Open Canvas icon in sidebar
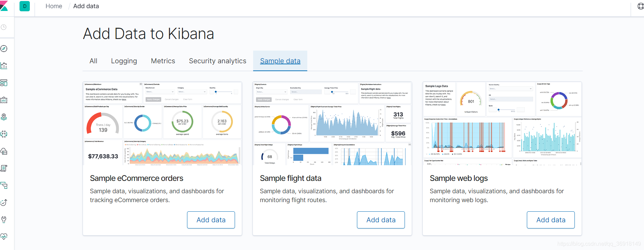644x250 pixels. [4, 100]
